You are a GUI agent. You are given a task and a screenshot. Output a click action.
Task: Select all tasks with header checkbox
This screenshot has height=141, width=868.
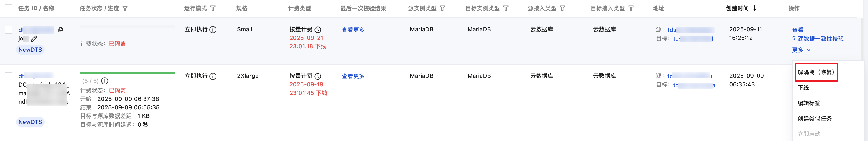tap(9, 8)
